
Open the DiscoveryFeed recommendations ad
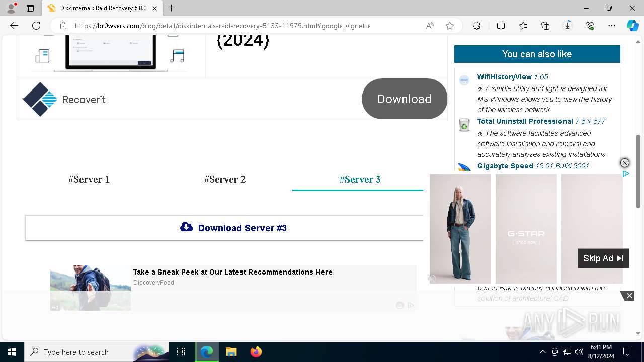click(x=232, y=272)
